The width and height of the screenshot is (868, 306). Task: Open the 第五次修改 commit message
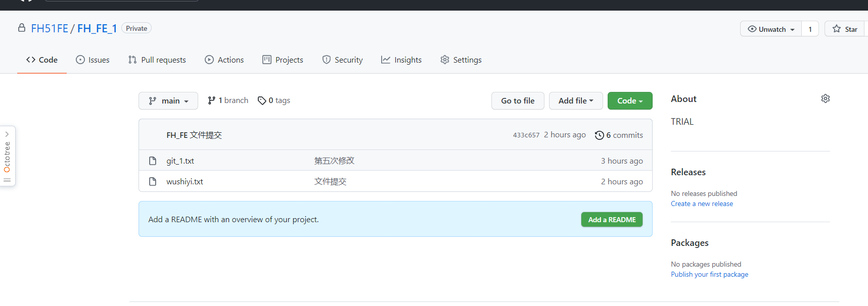click(x=334, y=161)
